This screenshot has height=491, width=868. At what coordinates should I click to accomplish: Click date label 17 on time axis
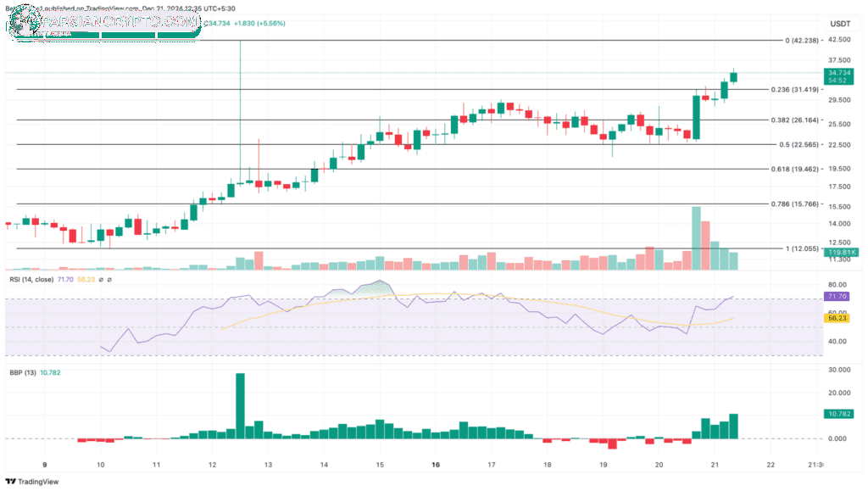(492, 465)
